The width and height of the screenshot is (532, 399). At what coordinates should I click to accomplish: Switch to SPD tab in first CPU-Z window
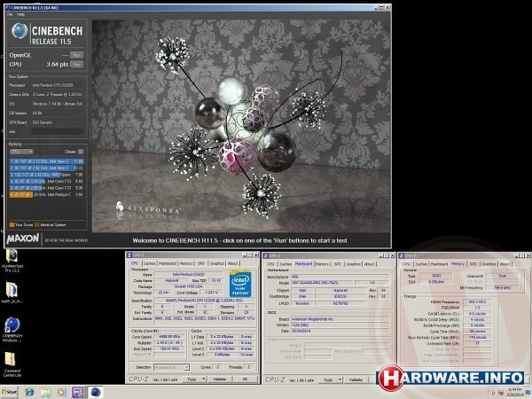[201, 263]
